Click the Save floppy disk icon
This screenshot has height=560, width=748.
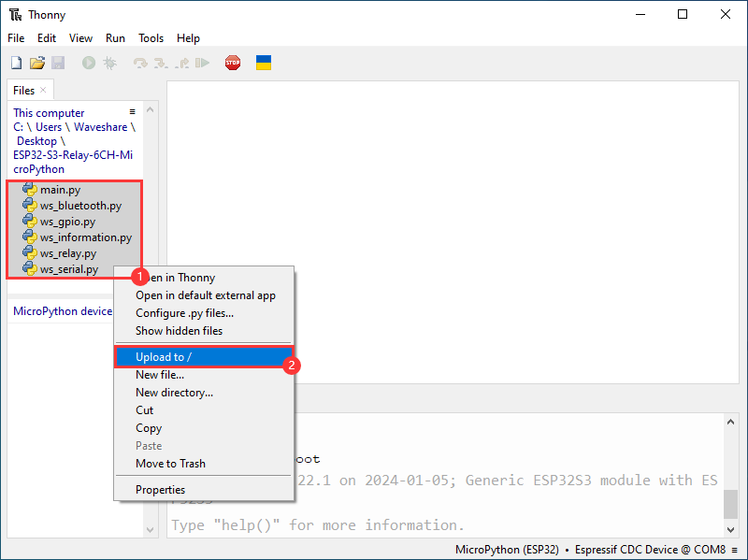tap(58, 63)
